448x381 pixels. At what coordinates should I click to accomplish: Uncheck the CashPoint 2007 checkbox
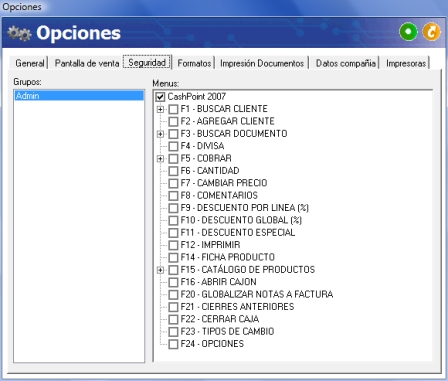(161, 97)
